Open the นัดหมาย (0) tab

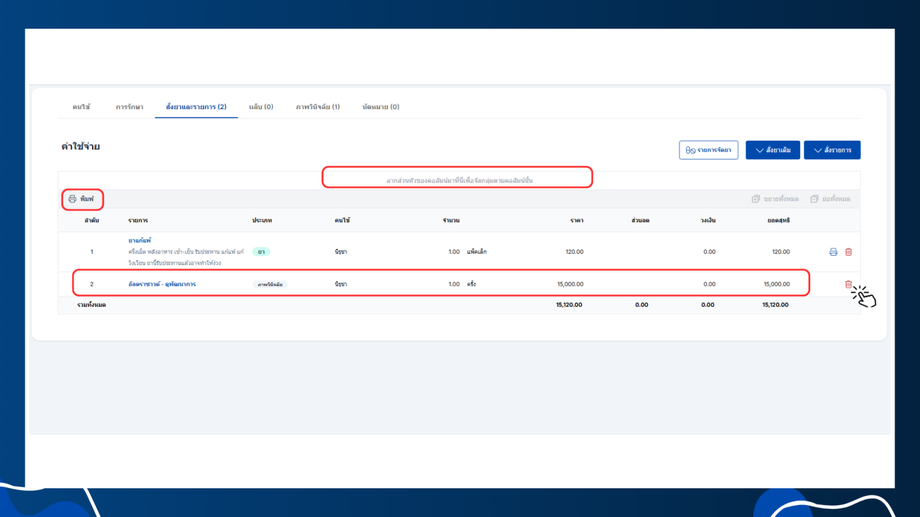point(380,107)
